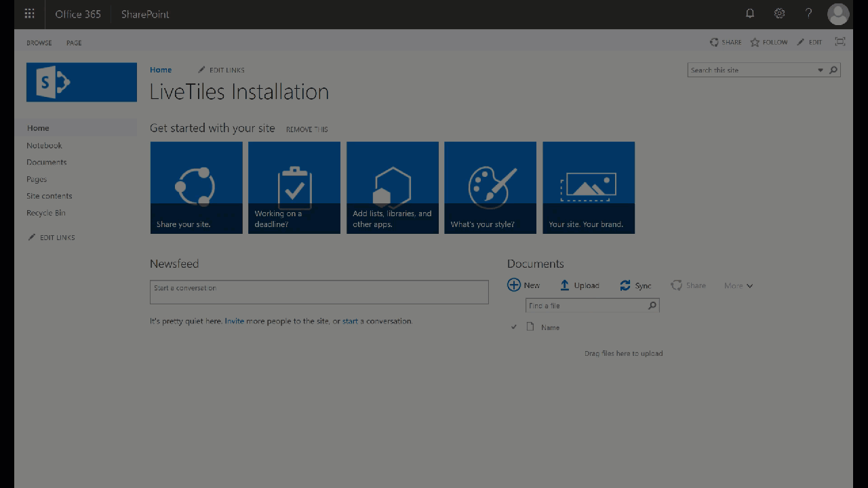868x488 pixels.
Task: Click the New document plus icon
Action: point(514,285)
